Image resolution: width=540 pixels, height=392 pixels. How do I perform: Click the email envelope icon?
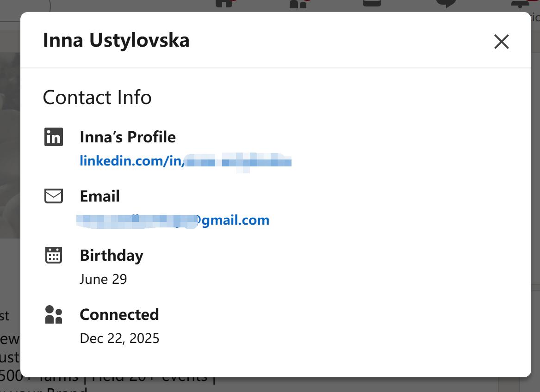pyautogui.click(x=53, y=196)
